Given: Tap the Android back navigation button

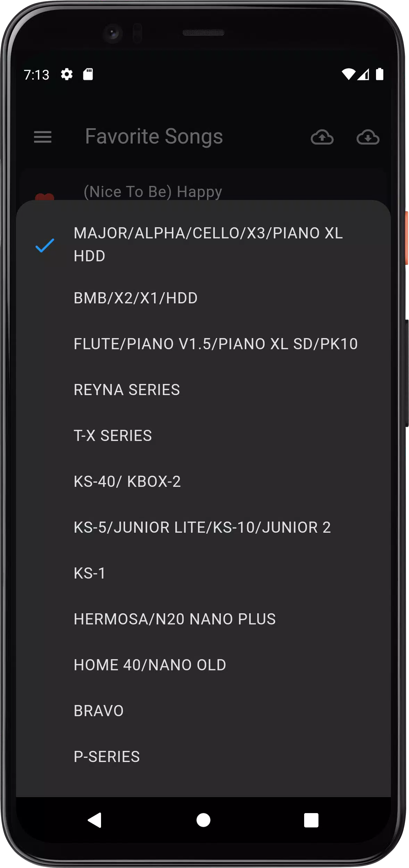Looking at the screenshot, I should pos(95,820).
